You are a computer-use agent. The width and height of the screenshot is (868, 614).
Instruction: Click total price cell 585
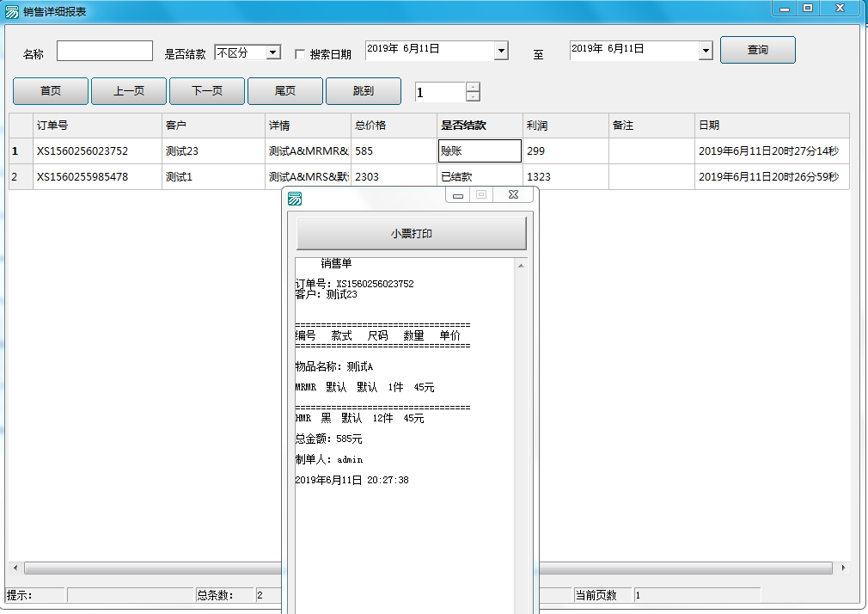(394, 151)
